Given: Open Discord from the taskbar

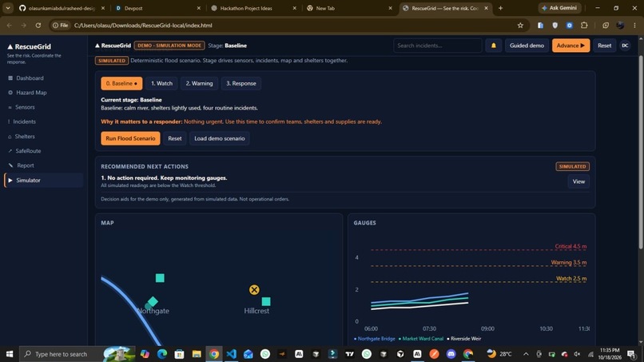Looking at the screenshot, I should tap(451, 354).
